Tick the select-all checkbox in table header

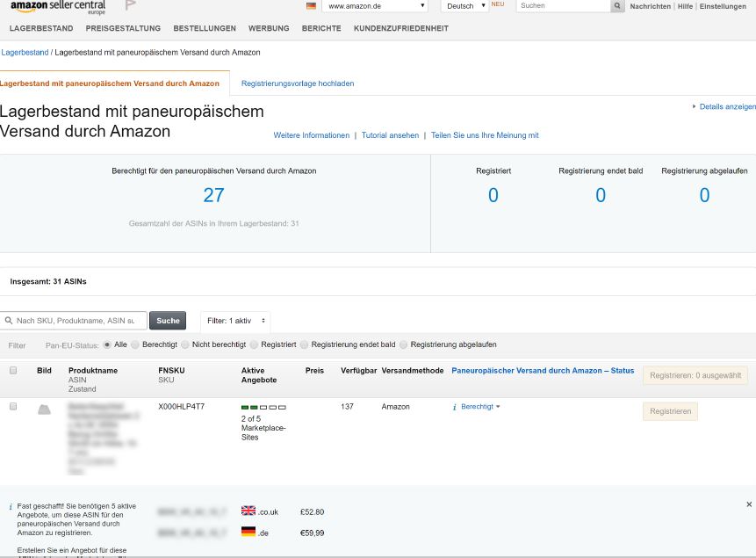13,370
